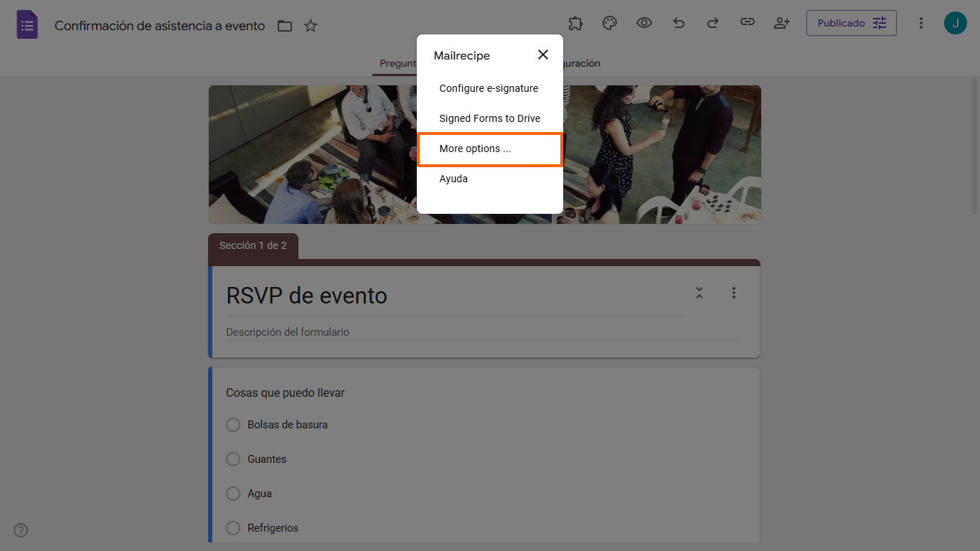Open the customize theme palette icon
The width and height of the screenshot is (980, 551).
coord(610,23)
